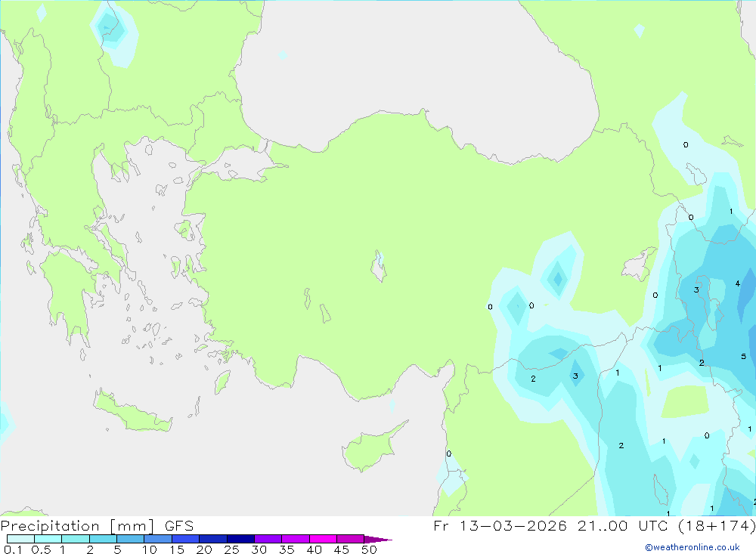Click the '45' legend scale label
Viewport: 756px width, 554px height.
[x=342, y=549]
